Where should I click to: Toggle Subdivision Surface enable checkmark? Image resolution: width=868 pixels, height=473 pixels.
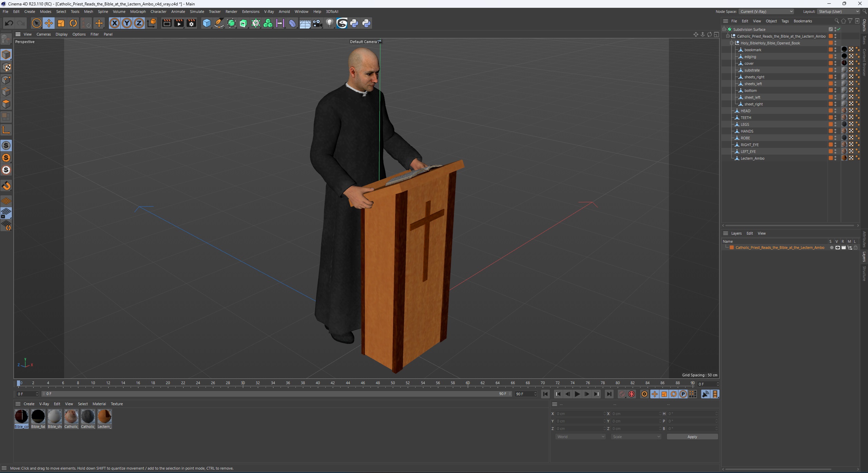838,29
